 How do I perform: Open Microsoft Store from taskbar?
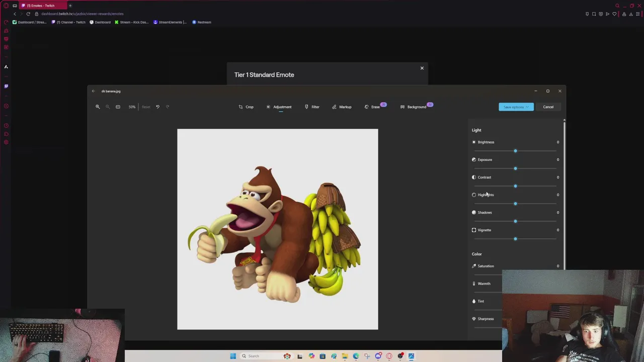tap(323, 356)
